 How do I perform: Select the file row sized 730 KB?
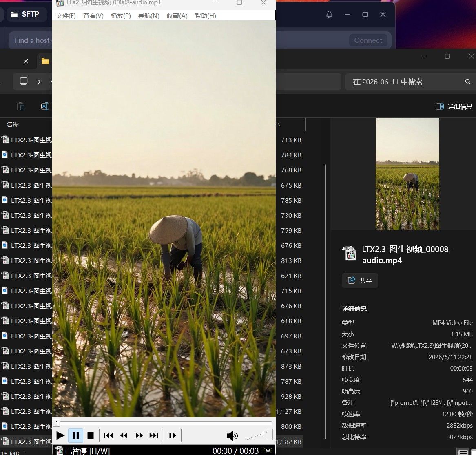tap(152, 215)
